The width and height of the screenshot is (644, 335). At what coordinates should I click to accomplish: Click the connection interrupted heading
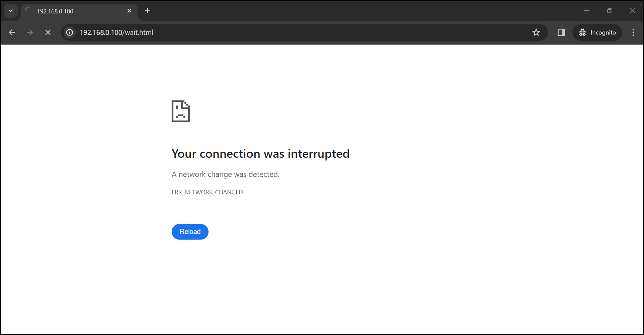[260, 154]
